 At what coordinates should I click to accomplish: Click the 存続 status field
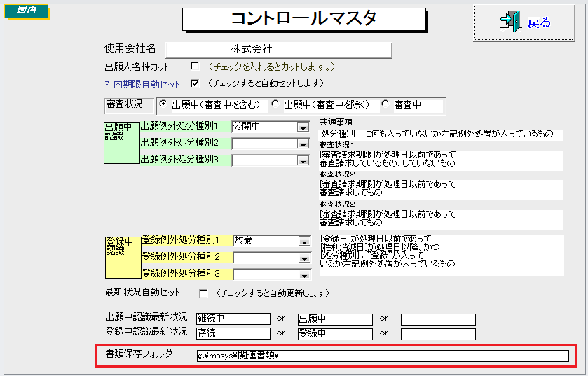(x=233, y=334)
